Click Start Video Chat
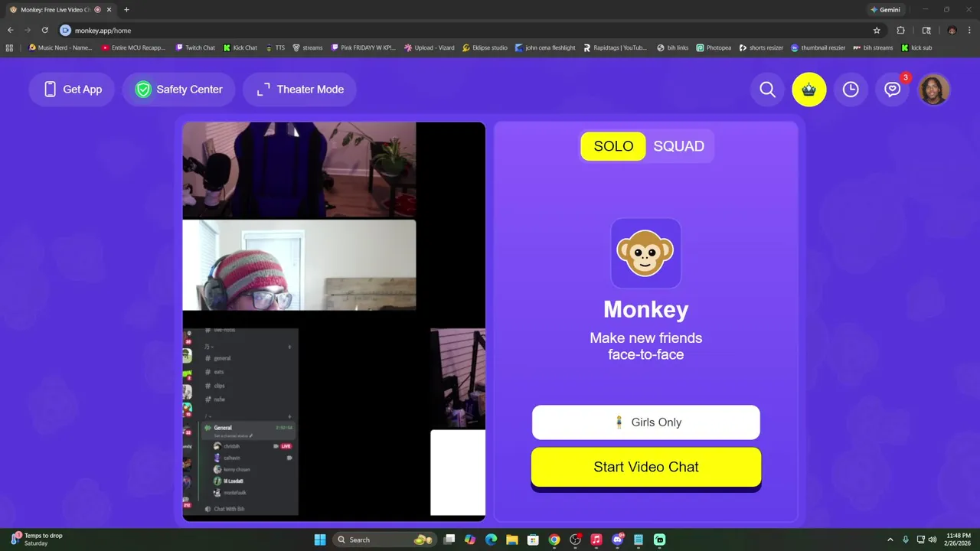The image size is (980, 551). 646,467
